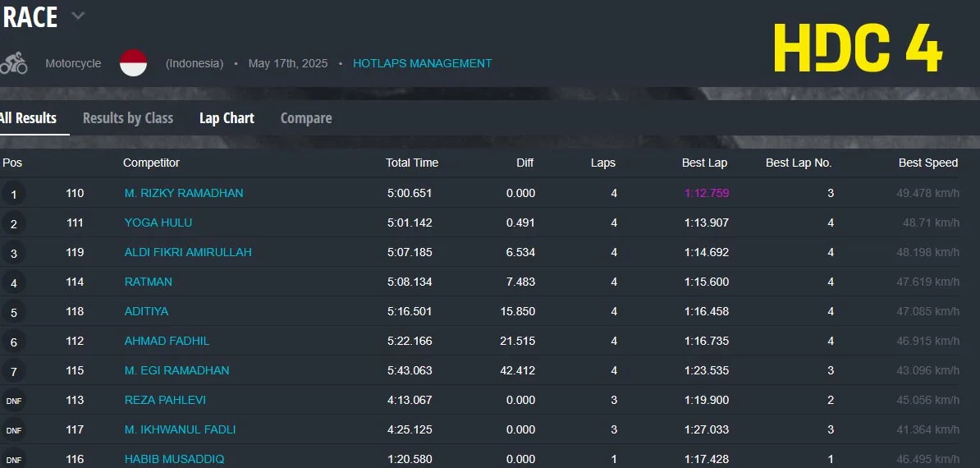Click position 1 badge

[13, 194]
